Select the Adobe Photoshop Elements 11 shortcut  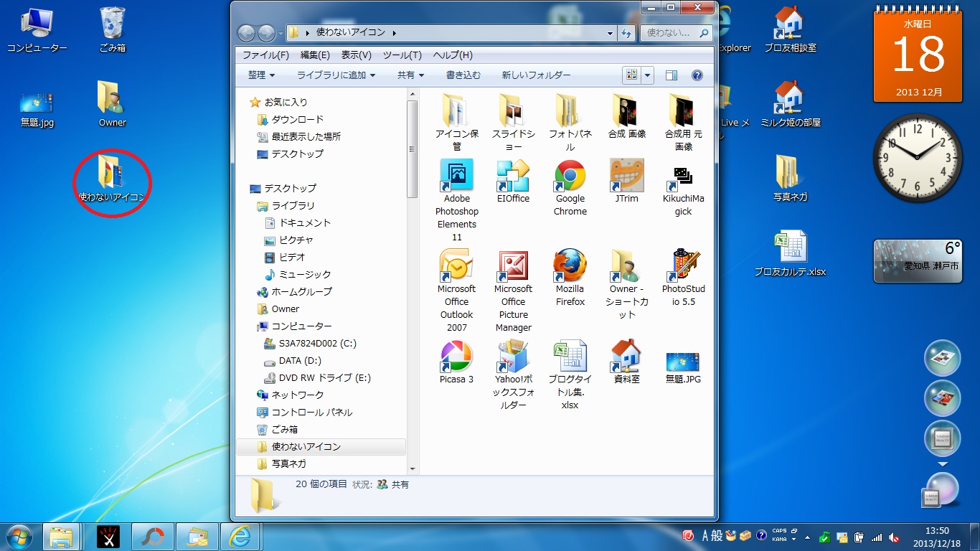(x=456, y=200)
